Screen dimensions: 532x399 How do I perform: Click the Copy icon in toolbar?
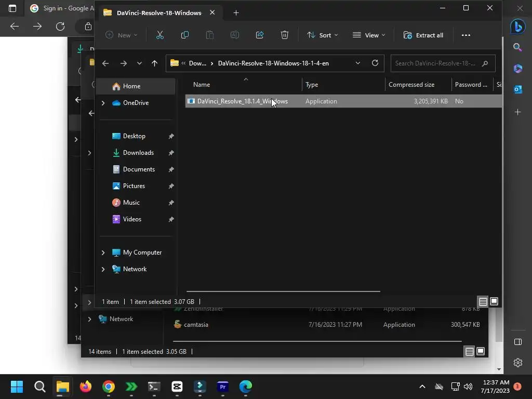tap(184, 35)
